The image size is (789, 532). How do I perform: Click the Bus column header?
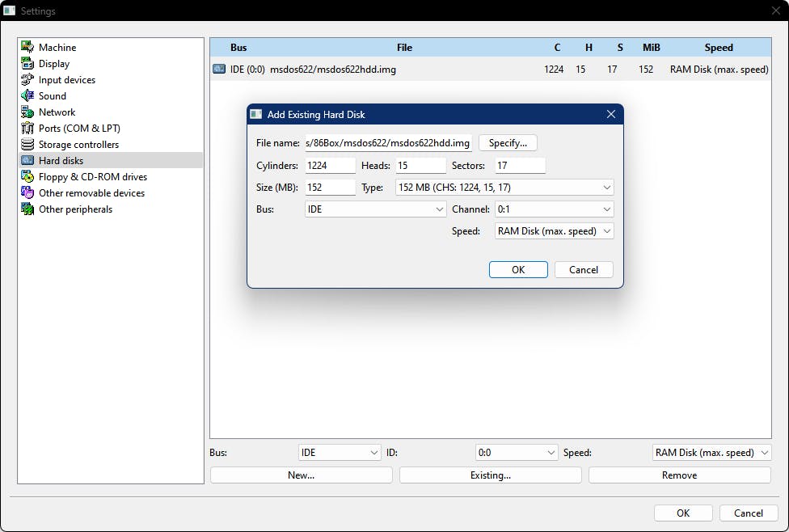238,48
